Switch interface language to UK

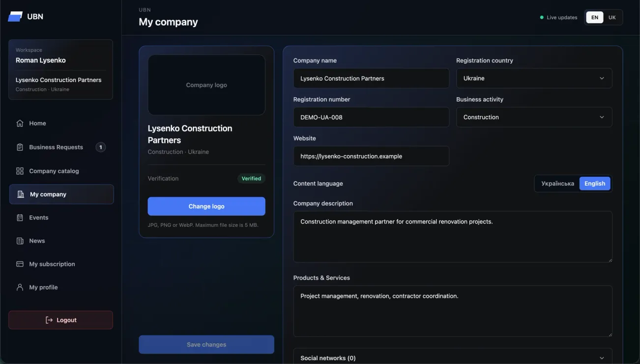coord(612,18)
